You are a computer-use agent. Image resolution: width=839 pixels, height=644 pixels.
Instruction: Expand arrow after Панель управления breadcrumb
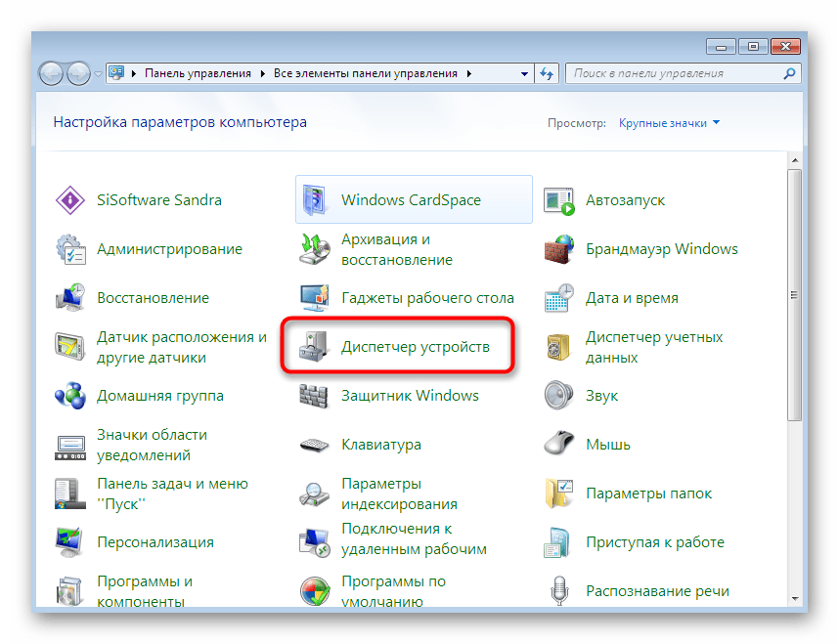263,74
